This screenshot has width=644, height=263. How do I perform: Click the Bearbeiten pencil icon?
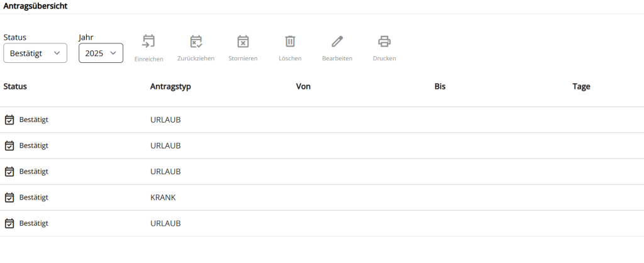point(337,41)
